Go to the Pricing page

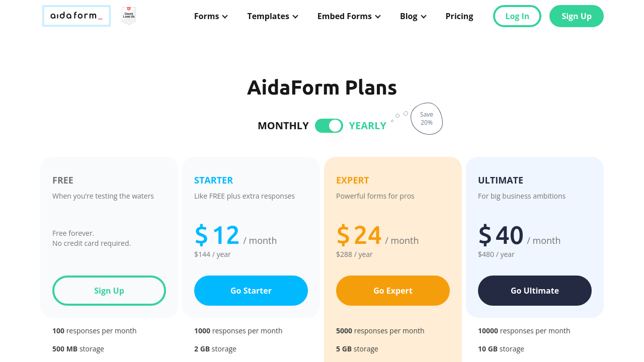pyautogui.click(x=459, y=16)
